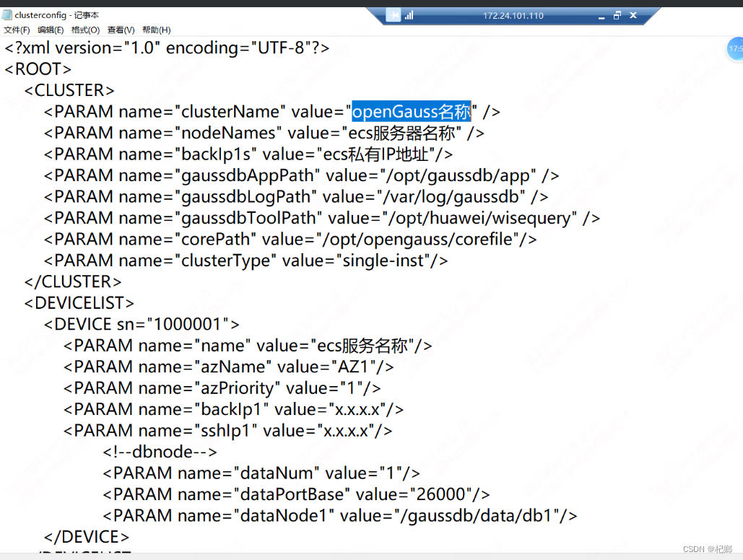Open the 文件(F) menu
743x560 pixels.
[x=17, y=30]
